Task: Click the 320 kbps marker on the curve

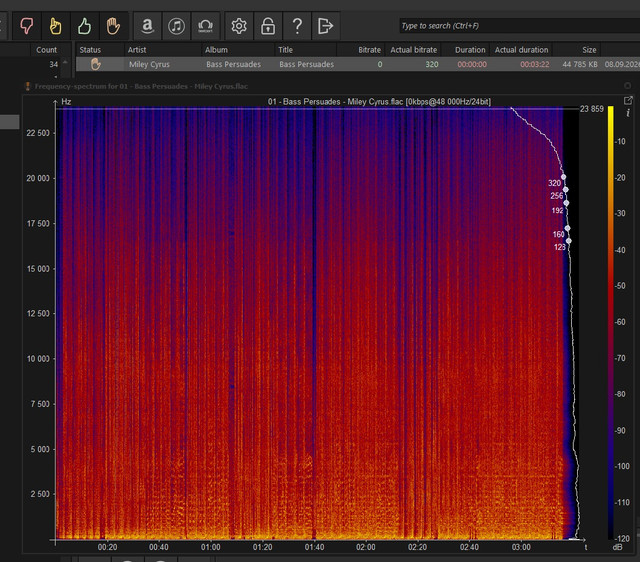Action: [x=563, y=177]
